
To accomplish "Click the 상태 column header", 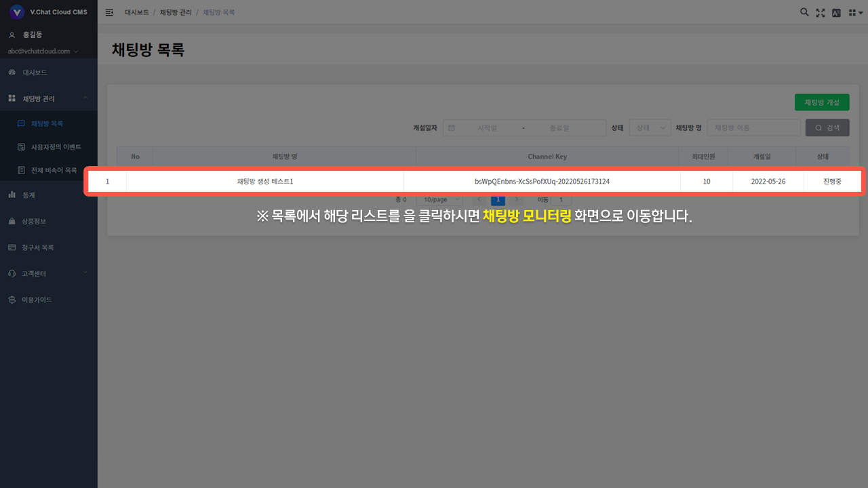I will click(x=823, y=157).
